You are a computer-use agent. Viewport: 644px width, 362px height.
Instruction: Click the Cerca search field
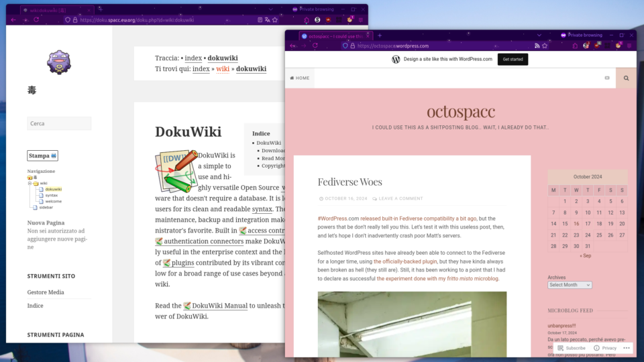click(x=59, y=123)
